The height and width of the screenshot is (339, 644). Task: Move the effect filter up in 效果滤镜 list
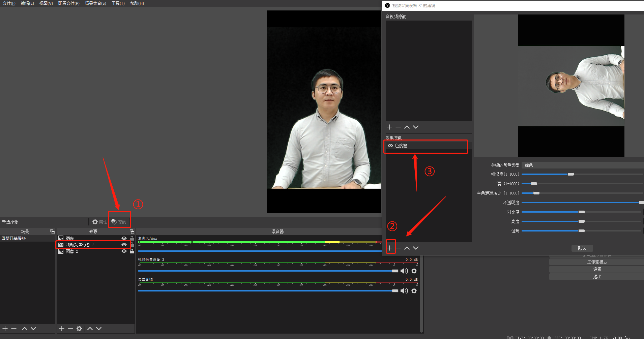(407, 248)
